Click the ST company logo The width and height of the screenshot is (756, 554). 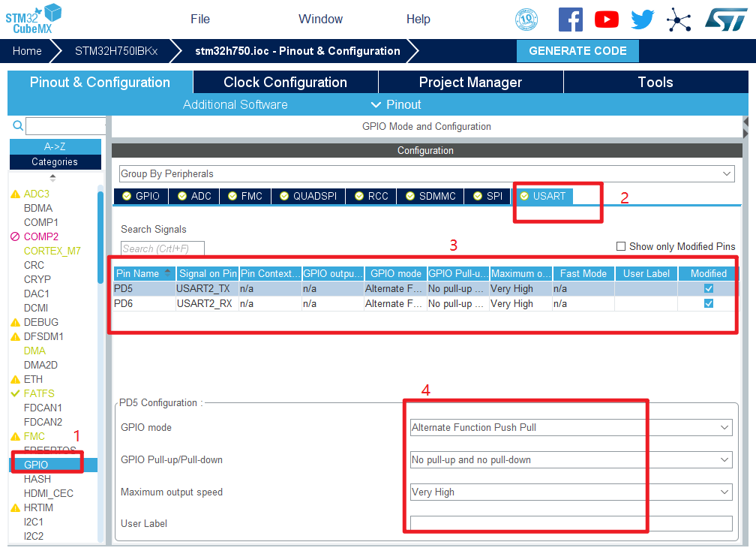pyautogui.click(x=725, y=20)
